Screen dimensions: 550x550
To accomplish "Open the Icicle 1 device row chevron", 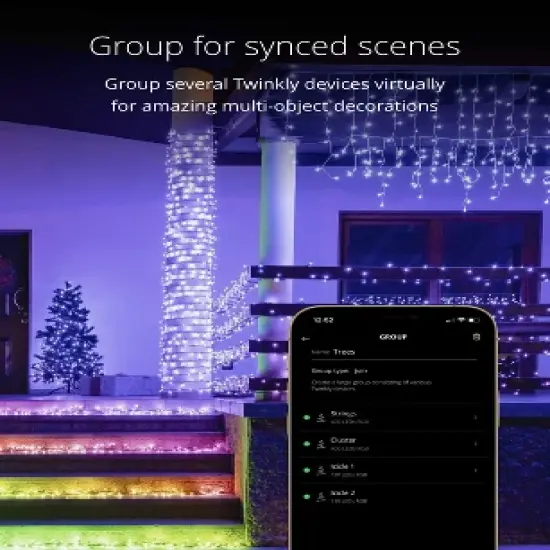I will tap(476, 470).
